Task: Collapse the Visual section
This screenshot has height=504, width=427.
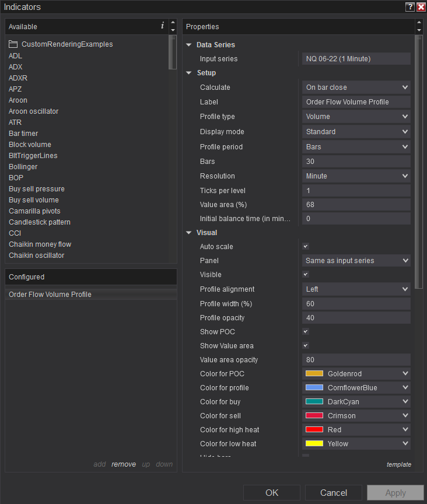Action: click(x=188, y=233)
